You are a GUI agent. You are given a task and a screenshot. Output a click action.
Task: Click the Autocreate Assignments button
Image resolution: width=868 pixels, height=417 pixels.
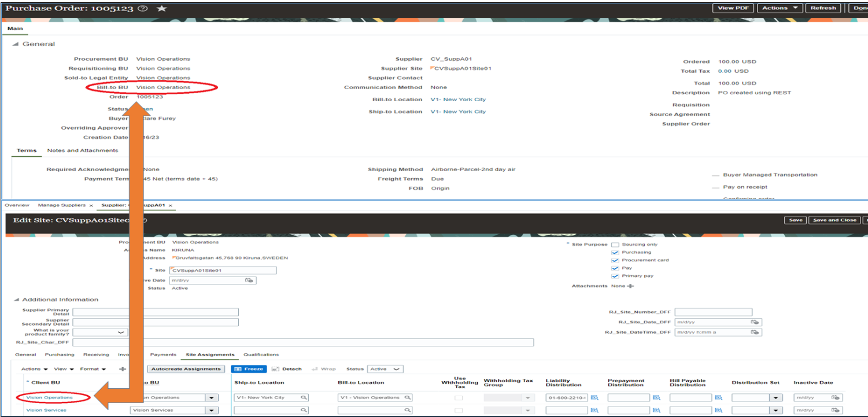point(187,369)
